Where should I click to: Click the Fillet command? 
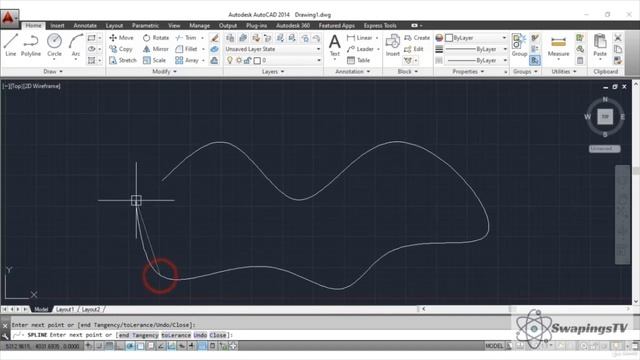click(187, 49)
